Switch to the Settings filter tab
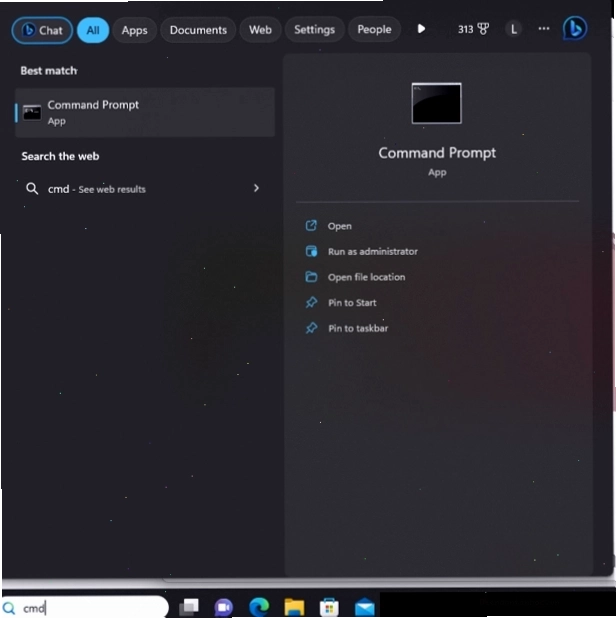This screenshot has width=616, height=619. [x=314, y=29]
